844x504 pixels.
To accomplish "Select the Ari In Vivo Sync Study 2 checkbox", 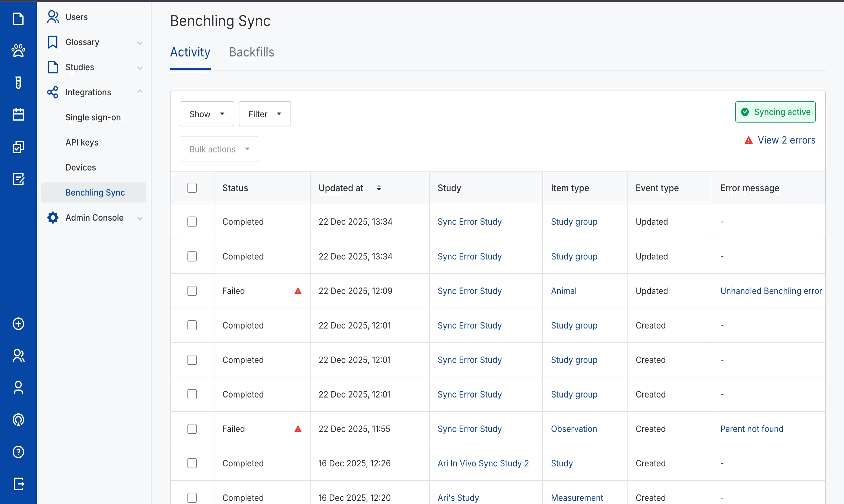I will pos(192,463).
